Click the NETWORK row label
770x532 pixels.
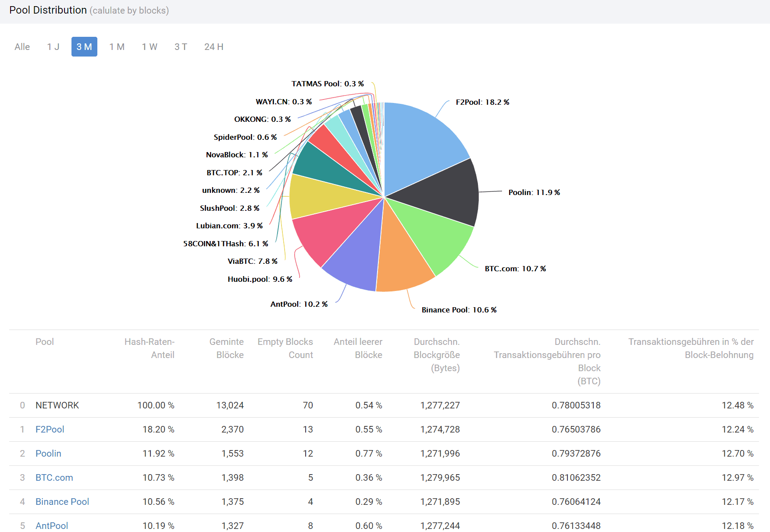[x=57, y=405]
